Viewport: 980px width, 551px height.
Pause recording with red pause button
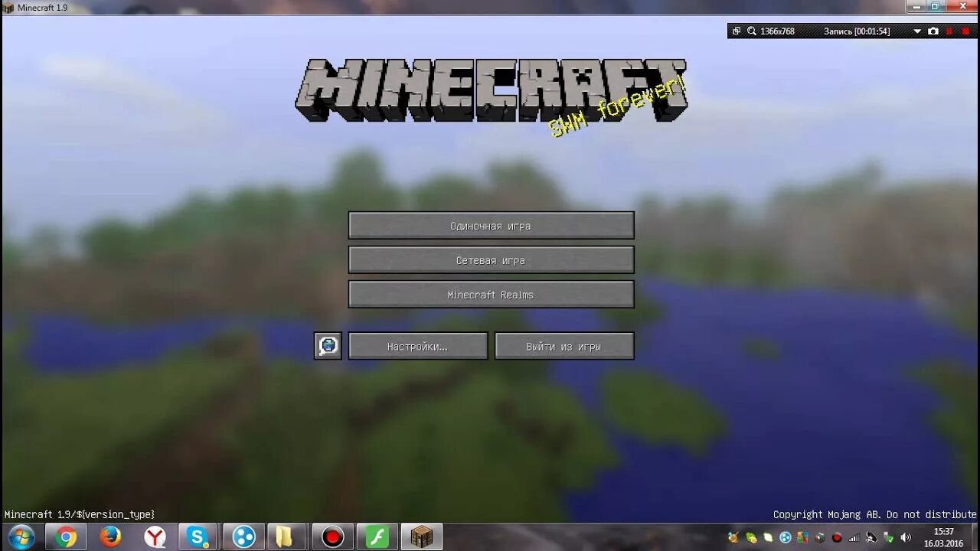pos(949,31)
